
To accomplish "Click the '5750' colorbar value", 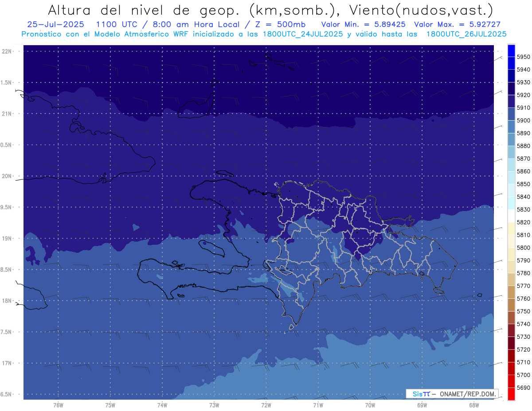I will point(524,311).
